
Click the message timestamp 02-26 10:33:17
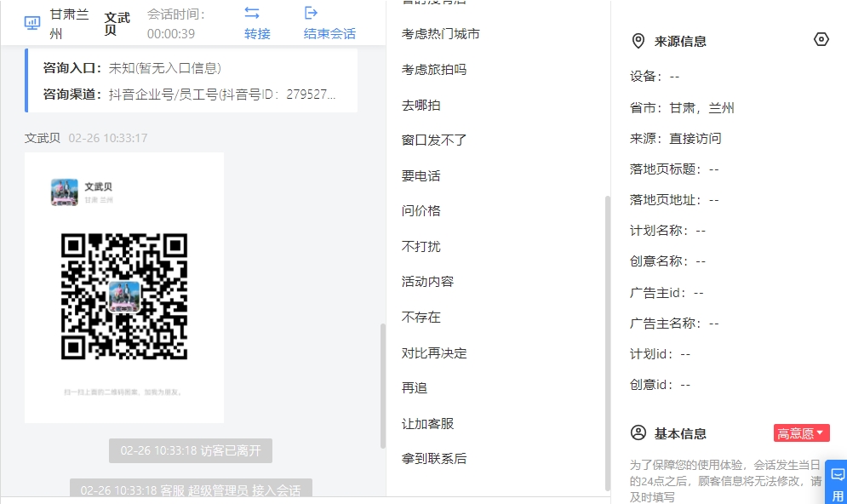(108, 138)
